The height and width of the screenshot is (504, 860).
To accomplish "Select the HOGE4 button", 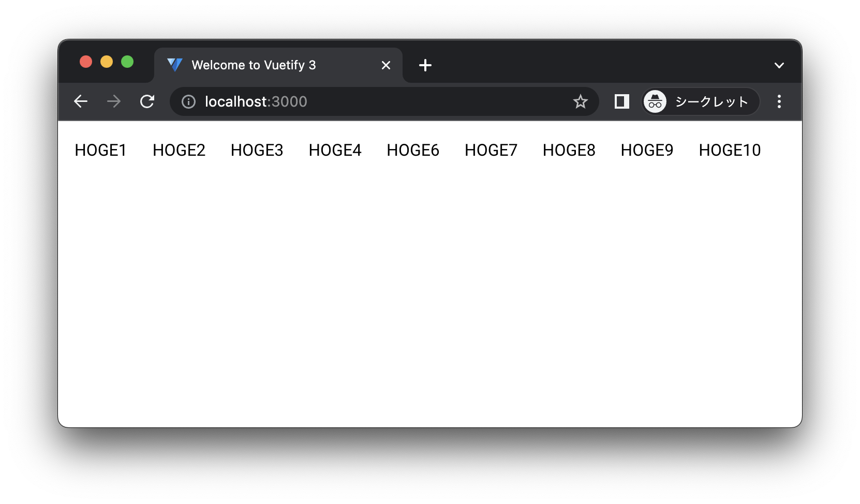I will 335,150.
